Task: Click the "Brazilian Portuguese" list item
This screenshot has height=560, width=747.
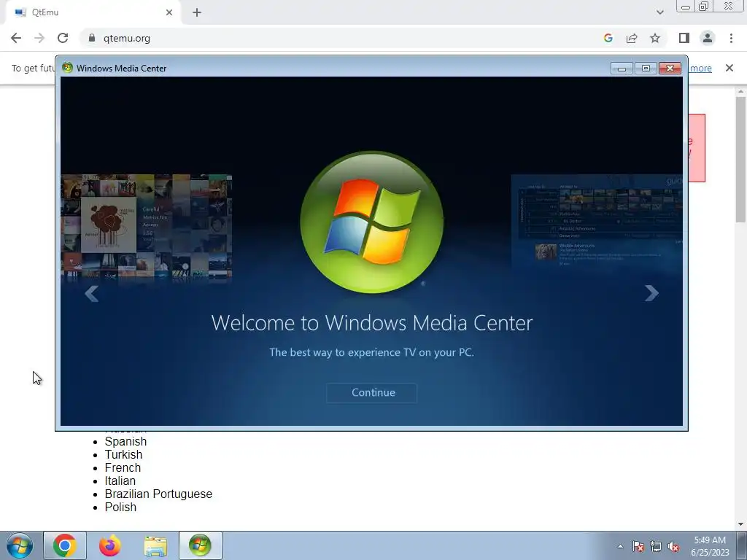Action: [x=158, y=494]
